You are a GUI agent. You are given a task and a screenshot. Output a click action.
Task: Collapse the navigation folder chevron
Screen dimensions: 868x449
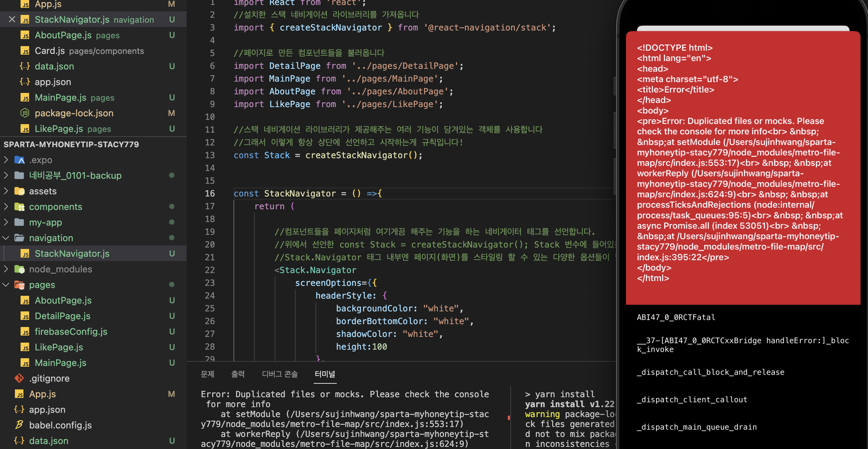[x=6, y=238]
